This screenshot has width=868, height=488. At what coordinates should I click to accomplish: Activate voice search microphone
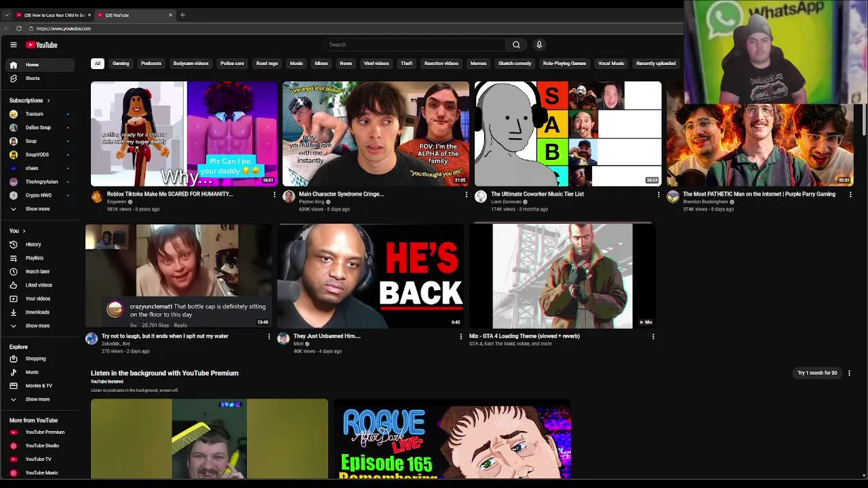pos(539,45)
